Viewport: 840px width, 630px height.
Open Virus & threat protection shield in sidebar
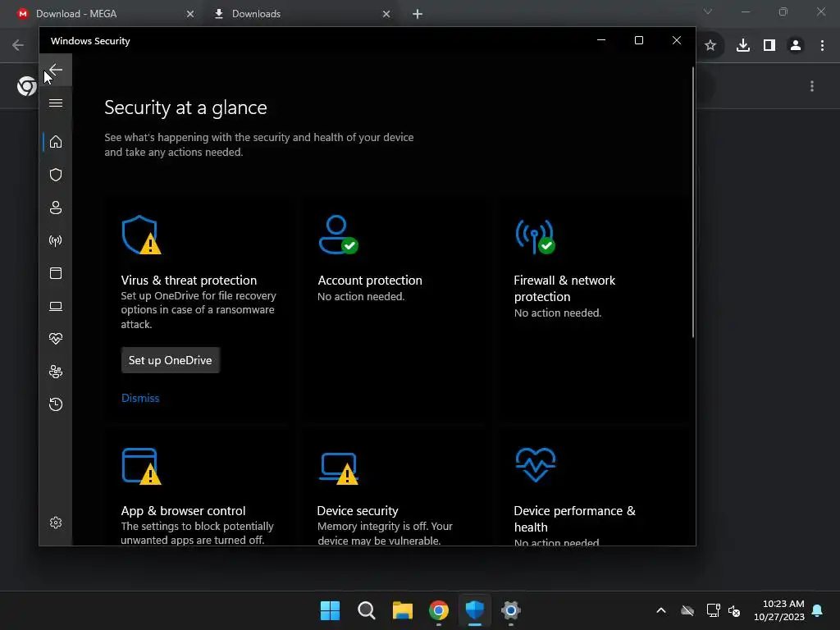point(56,175)
